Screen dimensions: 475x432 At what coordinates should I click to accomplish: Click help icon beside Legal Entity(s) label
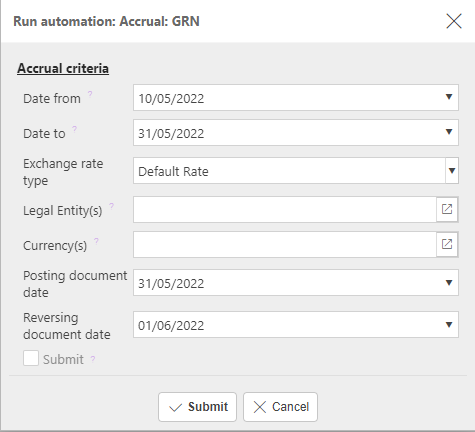(111, 206)
